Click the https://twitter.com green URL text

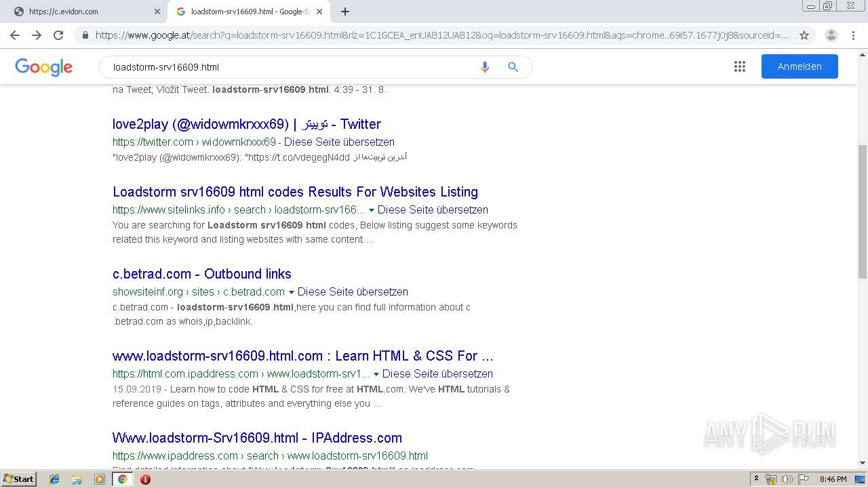click(153, 142)
